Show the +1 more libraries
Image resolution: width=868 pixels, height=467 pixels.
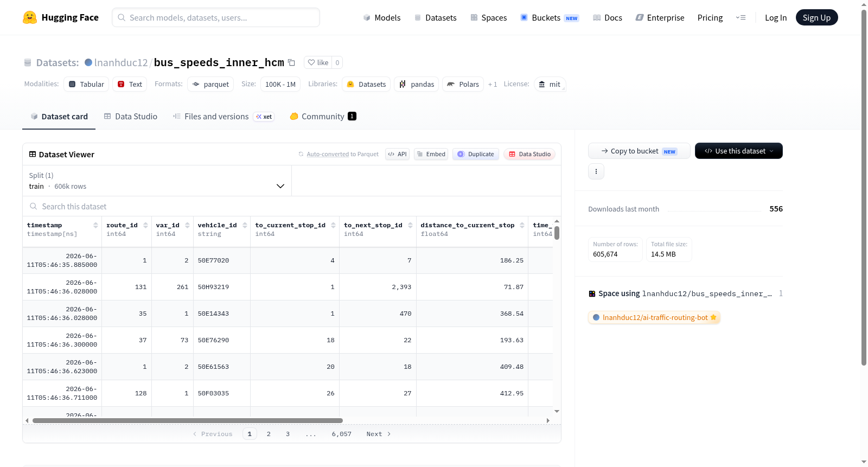493,84
